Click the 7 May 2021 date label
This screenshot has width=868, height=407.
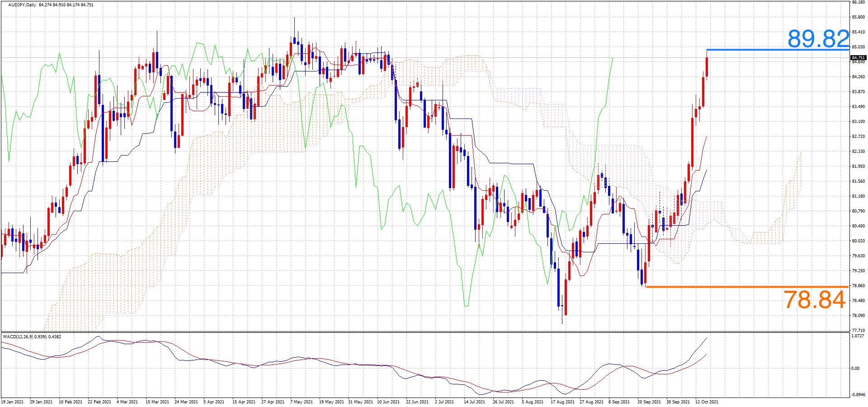click(x=302, y=402)
